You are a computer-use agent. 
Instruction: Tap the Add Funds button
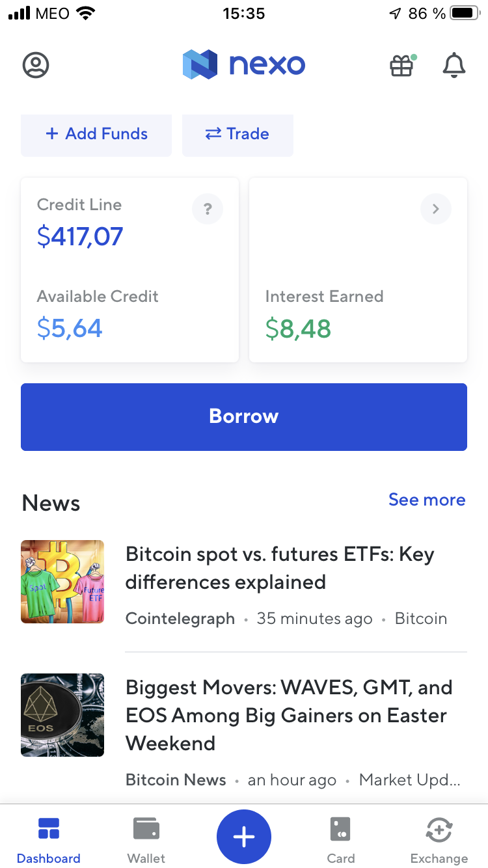coord(96,135)
